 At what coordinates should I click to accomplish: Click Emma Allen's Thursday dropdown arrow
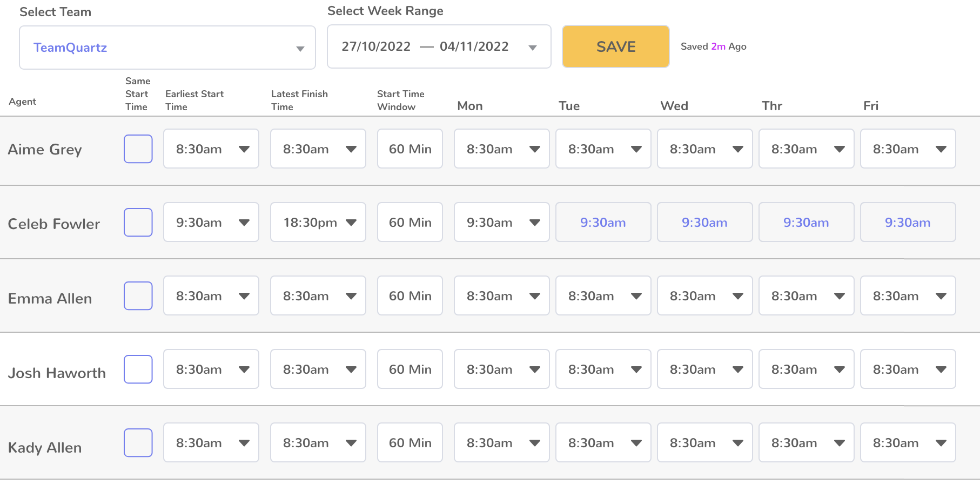(x=840, y=296)
